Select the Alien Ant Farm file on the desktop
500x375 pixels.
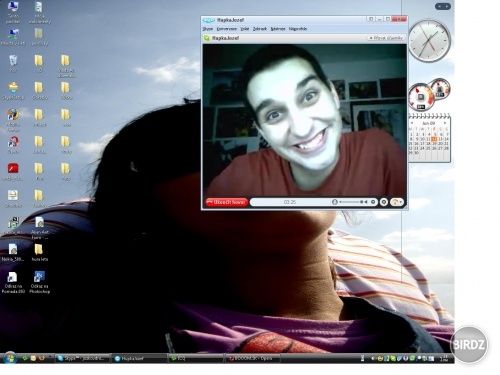point(39,228)
